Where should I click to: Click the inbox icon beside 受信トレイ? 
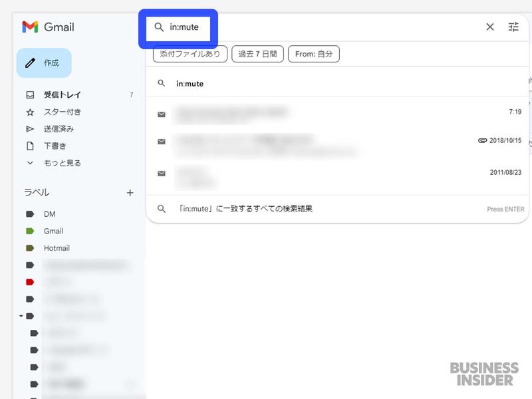(x=29, y=94)
